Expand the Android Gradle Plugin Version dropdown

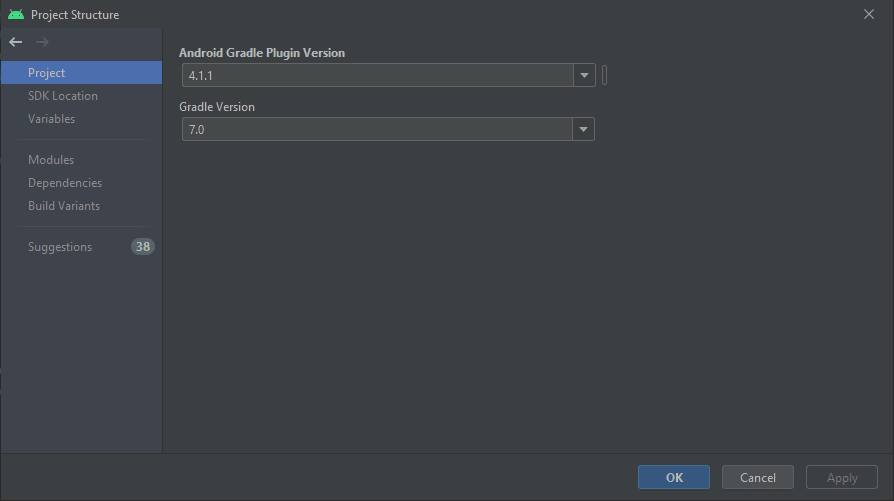tap(584, 75)
